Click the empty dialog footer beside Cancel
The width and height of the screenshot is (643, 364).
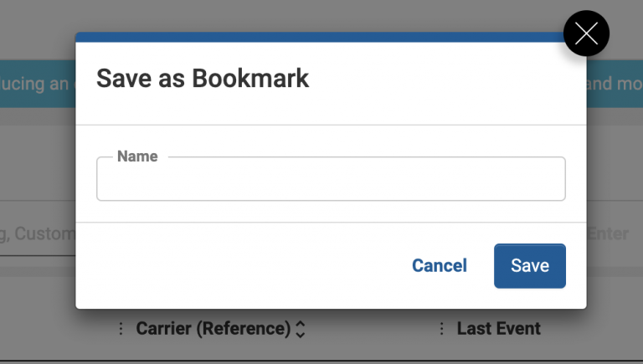tap(242, 265)
